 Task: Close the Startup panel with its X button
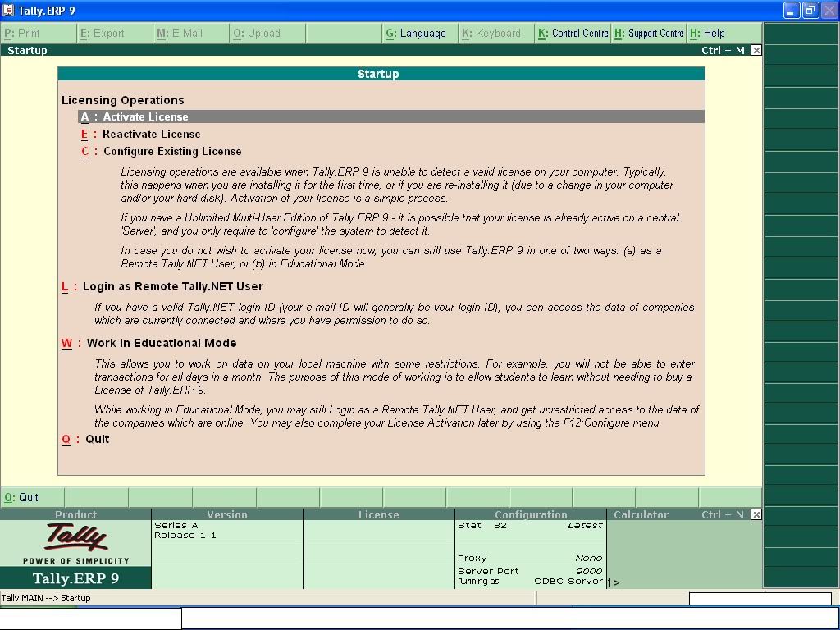(x=756, y=50)
